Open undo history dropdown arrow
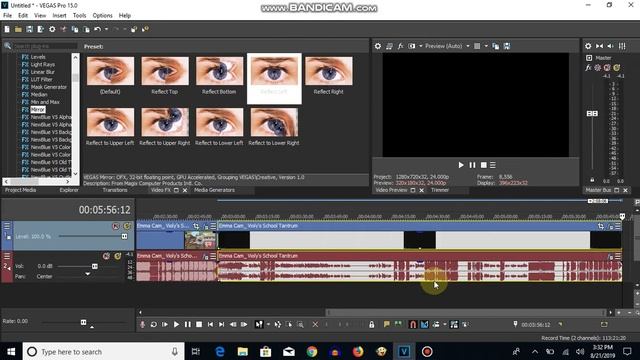Screen dimensions: 640x360 click(106, 29)
